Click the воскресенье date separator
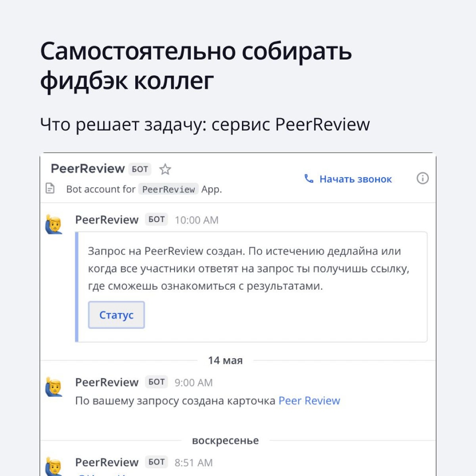476x476 pixels. coord(225,441)
